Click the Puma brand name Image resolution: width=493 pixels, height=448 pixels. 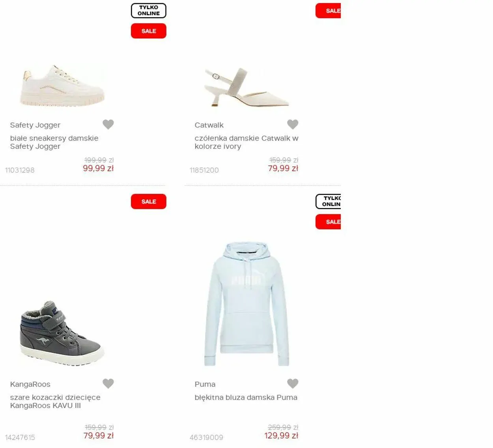[205, 384]
